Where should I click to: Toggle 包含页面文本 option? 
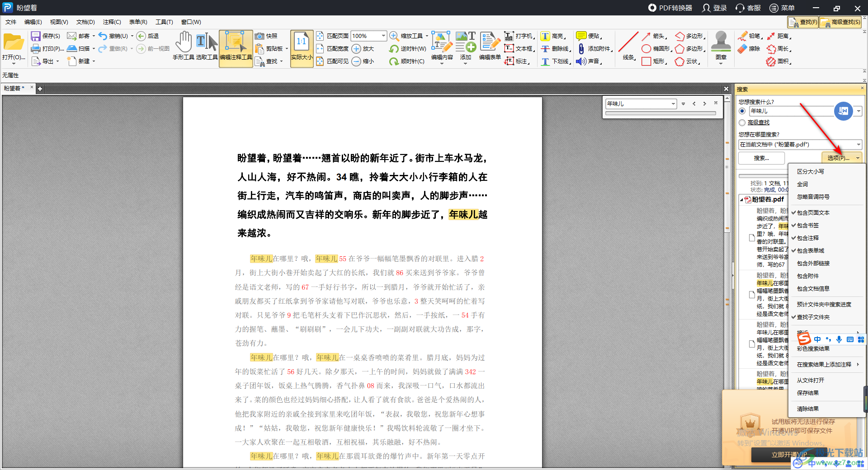tap(813, 213)
